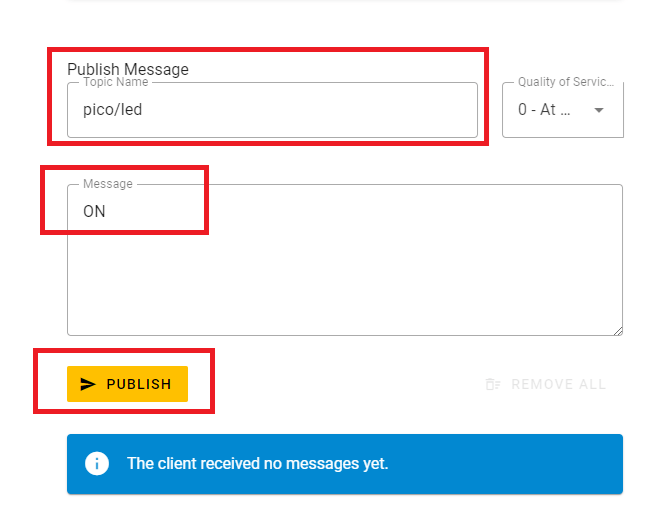This screenshot has width=654, height=508.
Task: Place cursor on "pico/led" topic text
Action: click(x=112, y=110)
